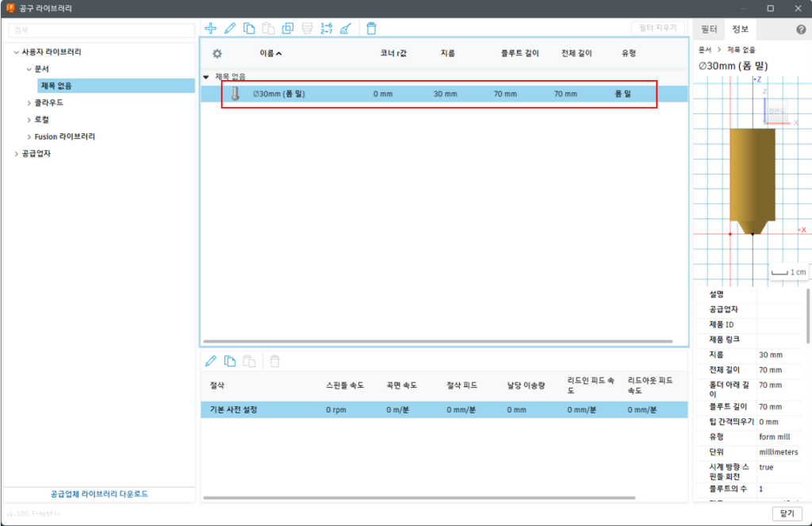The height and width of the screenshot is (526, 812).
Task: Click the form mill value in info panel
Action: click(x=775, y=437)
